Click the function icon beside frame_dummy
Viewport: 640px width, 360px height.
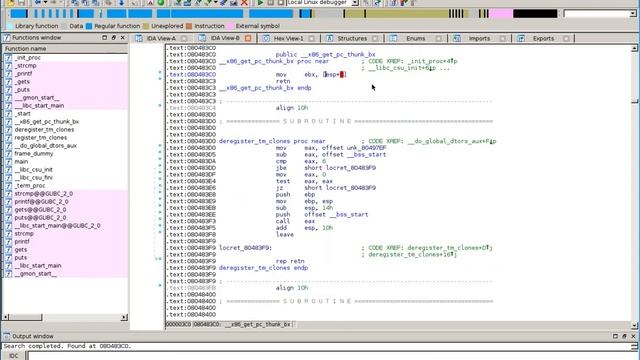click(x=9, y=153)
